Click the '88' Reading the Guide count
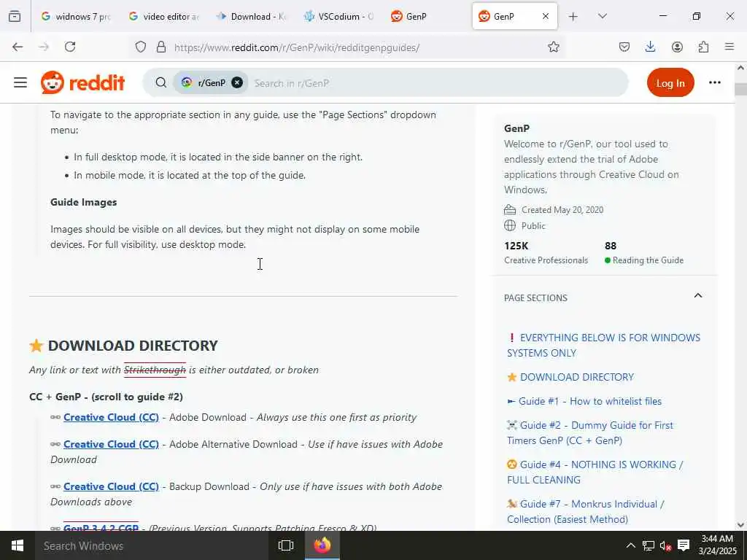 point(611,246)
